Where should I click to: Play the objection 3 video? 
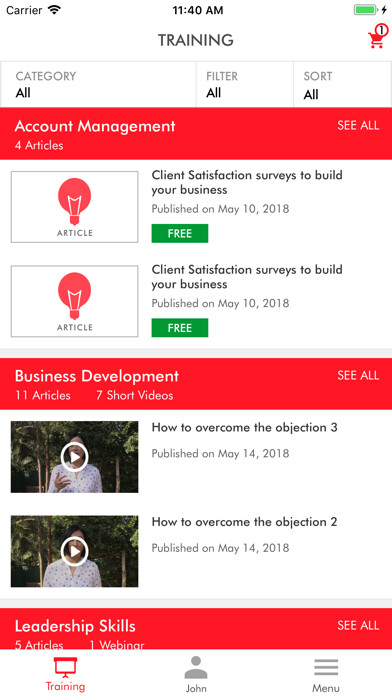tap(75, 457)
